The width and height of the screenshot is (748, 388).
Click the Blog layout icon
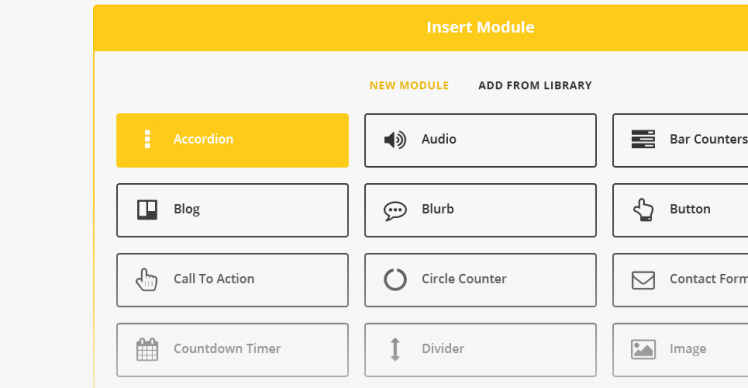147,210
